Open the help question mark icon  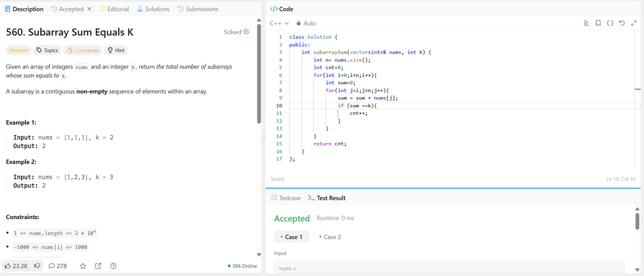click(x=113, y=265)
